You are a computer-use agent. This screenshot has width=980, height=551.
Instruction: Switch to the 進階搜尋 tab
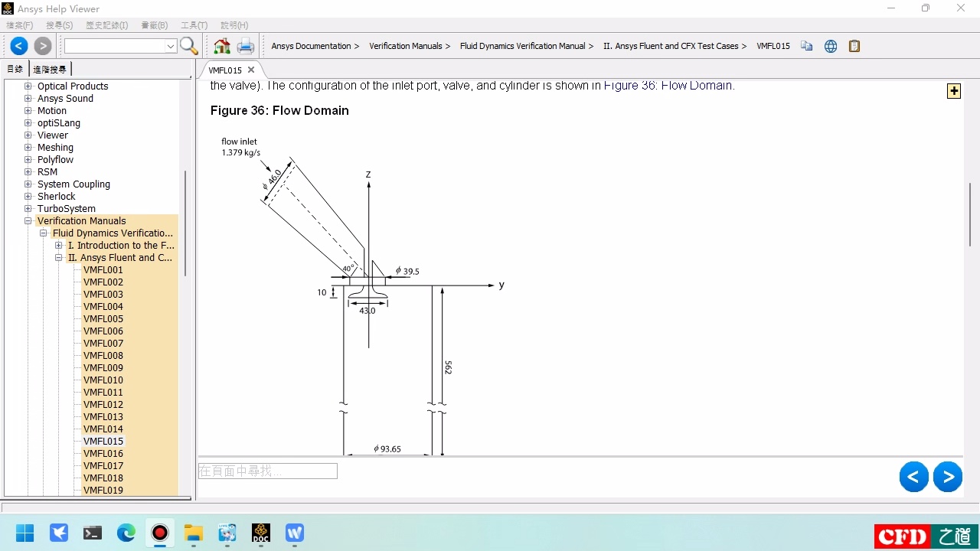tap(50, 69)
